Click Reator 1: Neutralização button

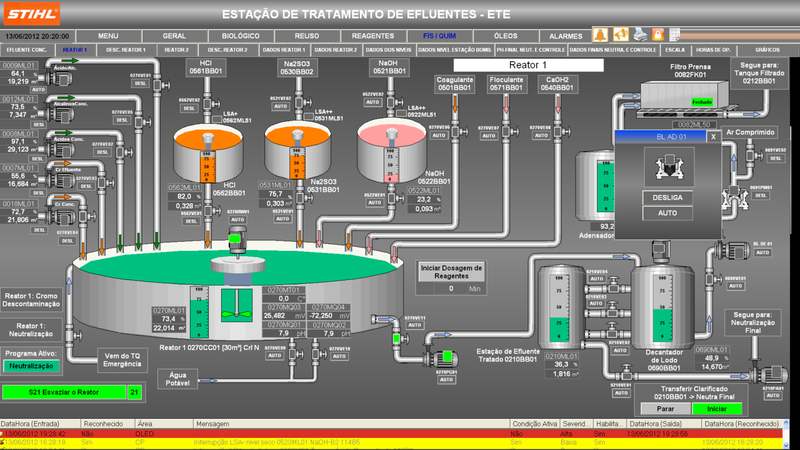(x=32, y=330)
